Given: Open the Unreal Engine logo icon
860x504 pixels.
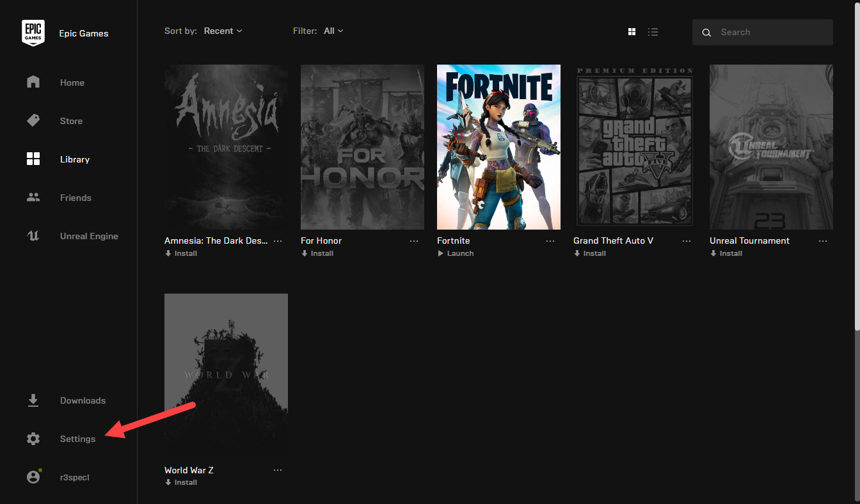Looking at the screenshot, I should 33,236.
